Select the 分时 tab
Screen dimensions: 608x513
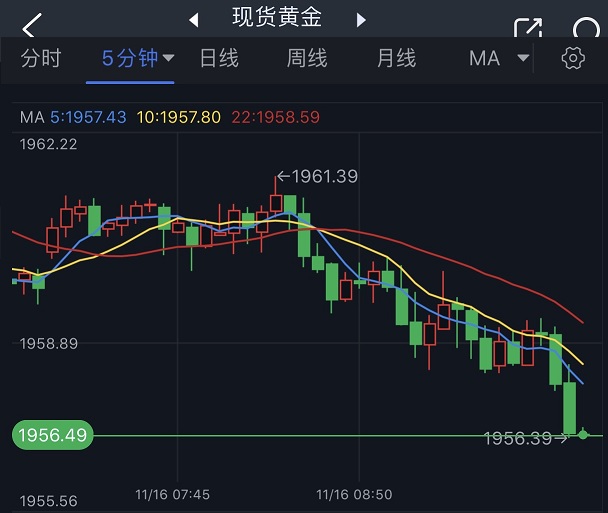(x=41, y=58)
